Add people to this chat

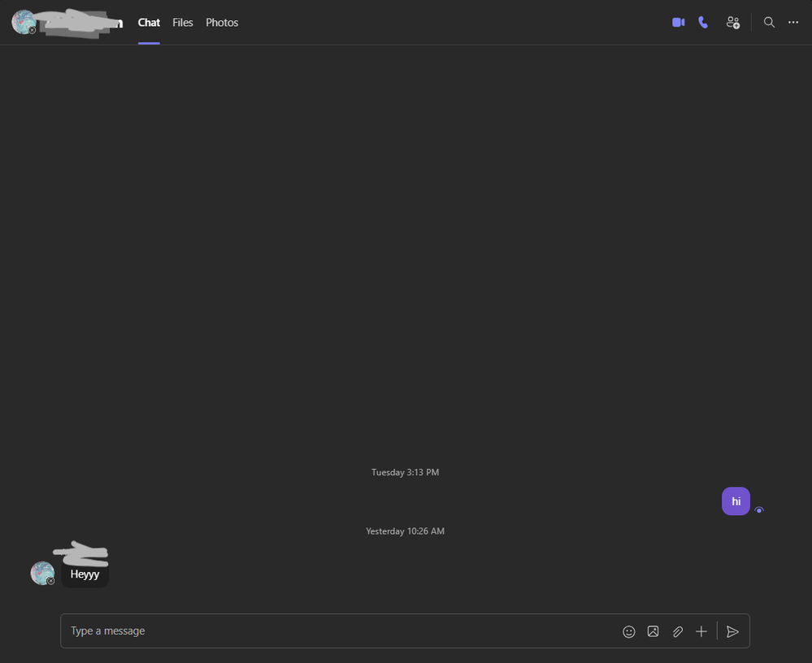[x=733, y=22]
